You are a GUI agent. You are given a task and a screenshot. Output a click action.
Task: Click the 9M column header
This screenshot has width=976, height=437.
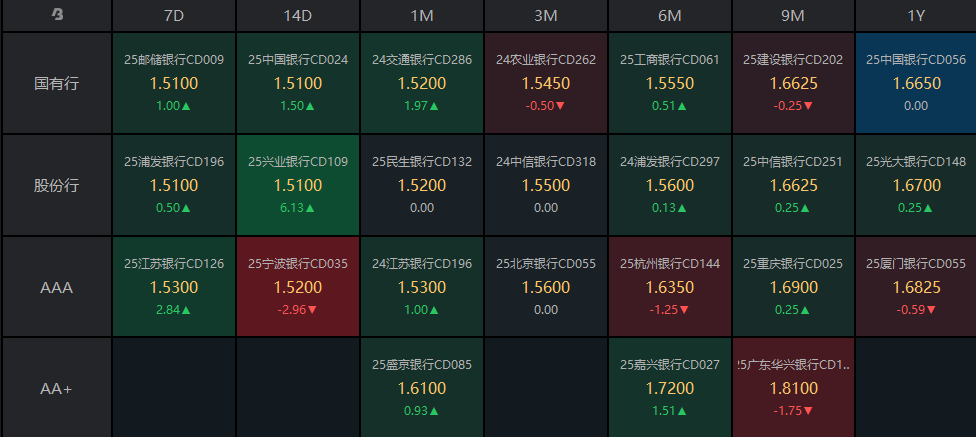793,15
